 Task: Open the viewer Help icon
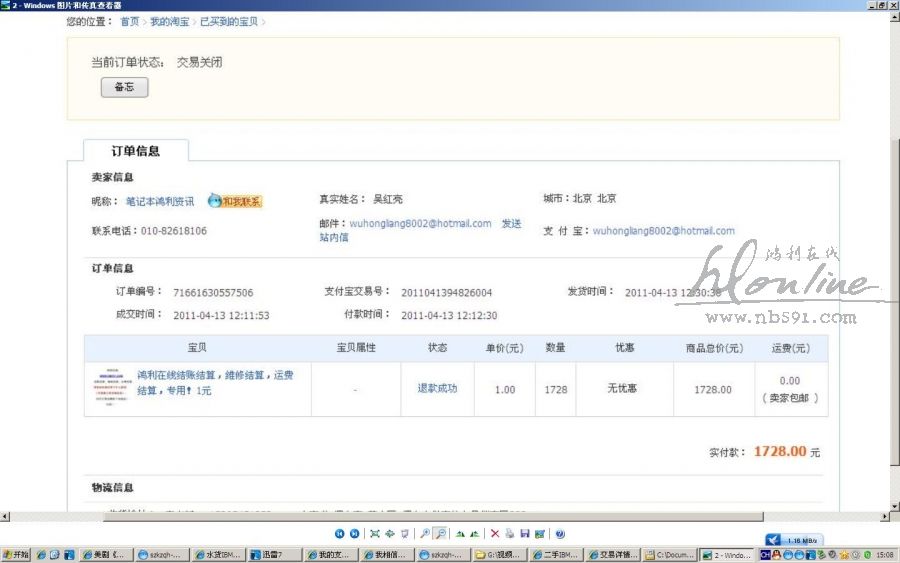560,534
